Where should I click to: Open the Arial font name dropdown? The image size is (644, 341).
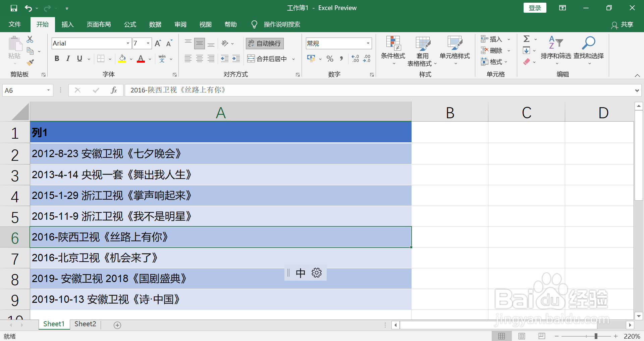point(128,43)
